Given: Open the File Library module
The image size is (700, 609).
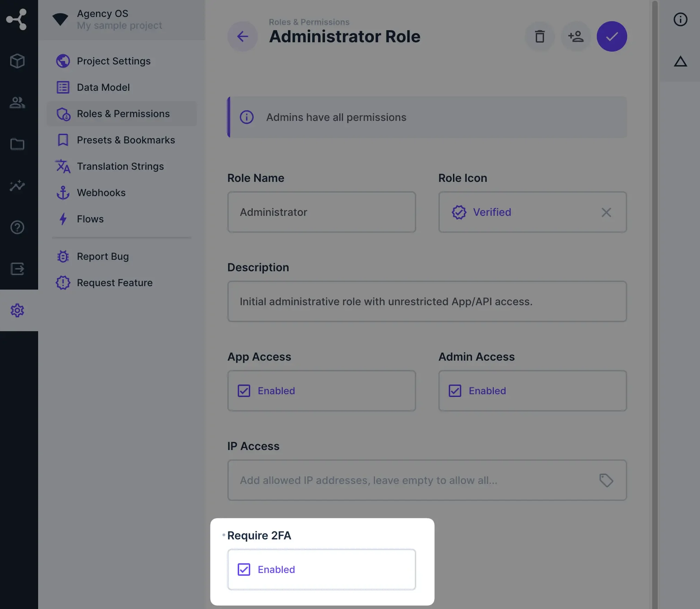Looking at the screenshot, I should [17, 144].
